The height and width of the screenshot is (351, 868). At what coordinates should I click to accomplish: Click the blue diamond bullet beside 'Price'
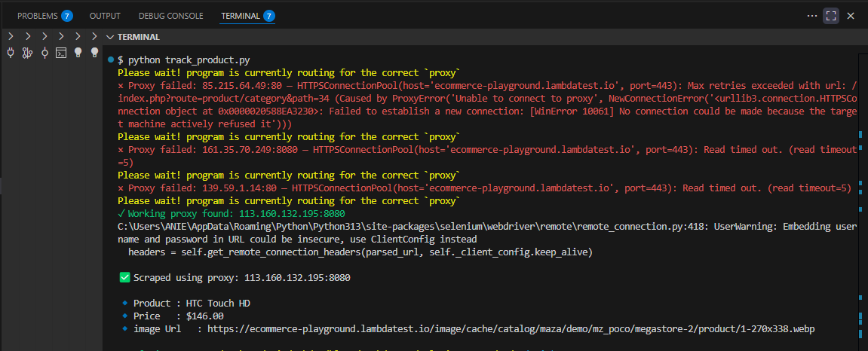(x=125, y=316)
